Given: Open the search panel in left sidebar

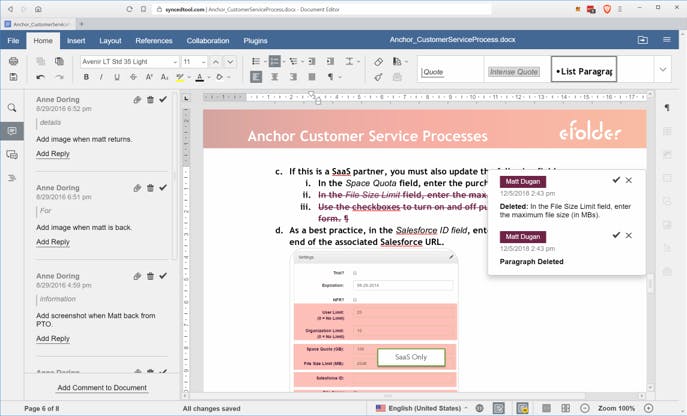Looking at the screenshot, I should 12,108.
